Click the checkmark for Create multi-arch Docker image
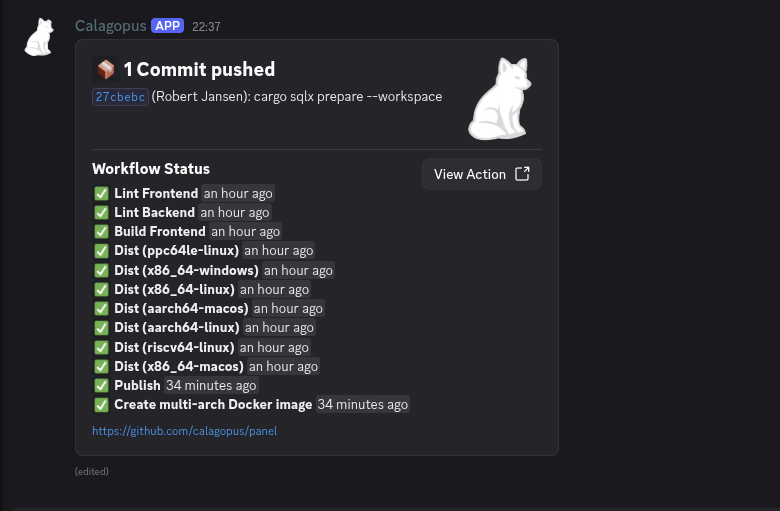The height and width of the screenshot is (511, 780). pyautogui.click(x=101, y=405)
